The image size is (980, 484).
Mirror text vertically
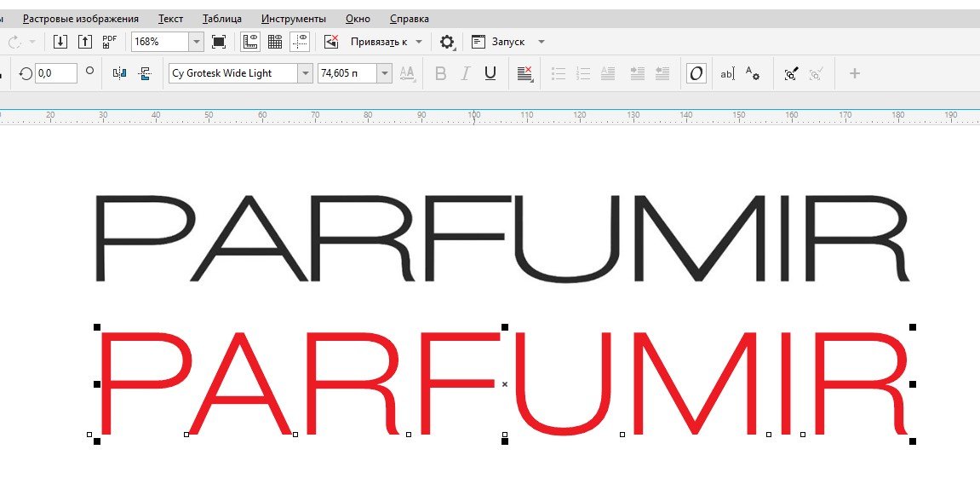(x=145, y=73)
